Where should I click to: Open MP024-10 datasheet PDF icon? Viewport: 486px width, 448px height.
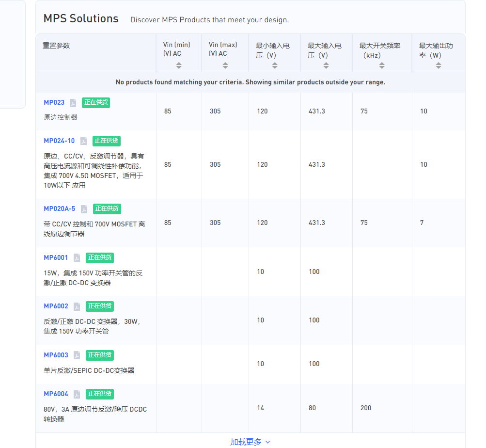click(x=83, y=141)
